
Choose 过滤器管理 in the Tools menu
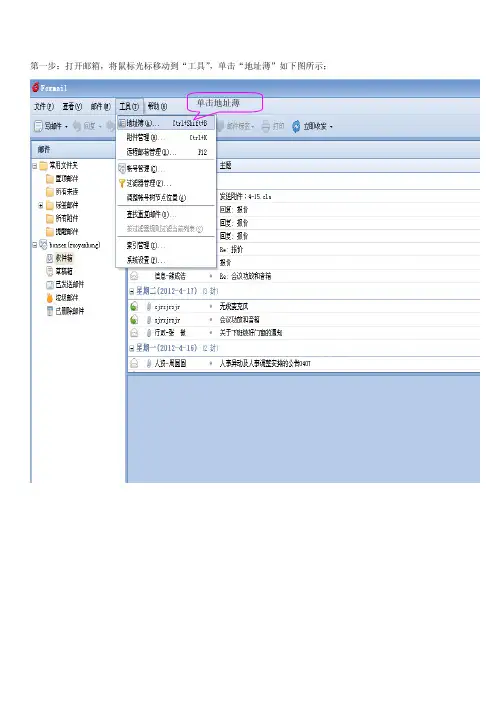point(166,183)
